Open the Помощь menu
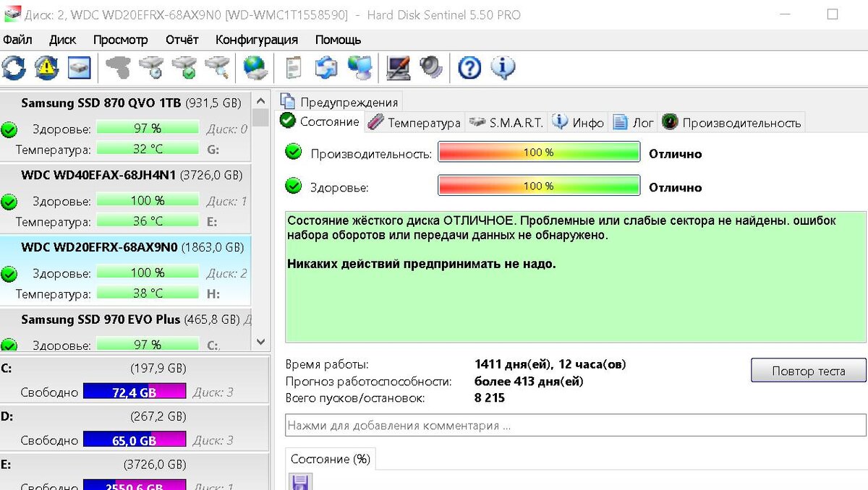 338,40
